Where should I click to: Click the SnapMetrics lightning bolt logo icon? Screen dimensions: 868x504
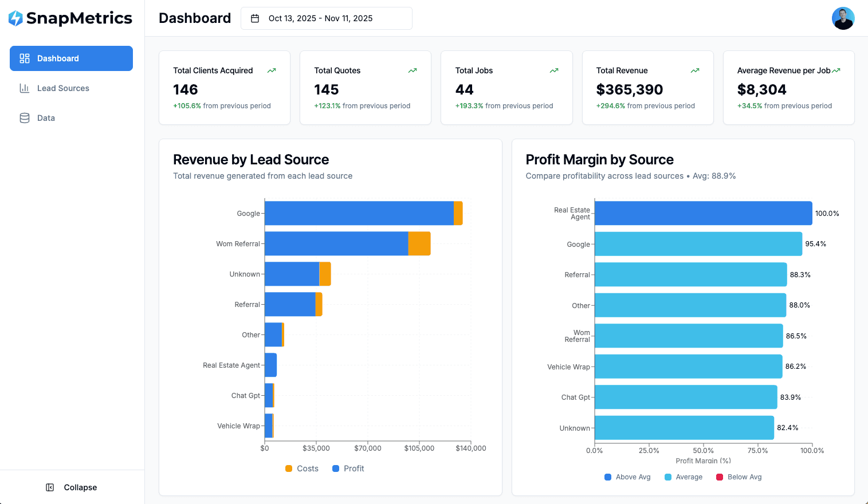[x=17, y=18]
